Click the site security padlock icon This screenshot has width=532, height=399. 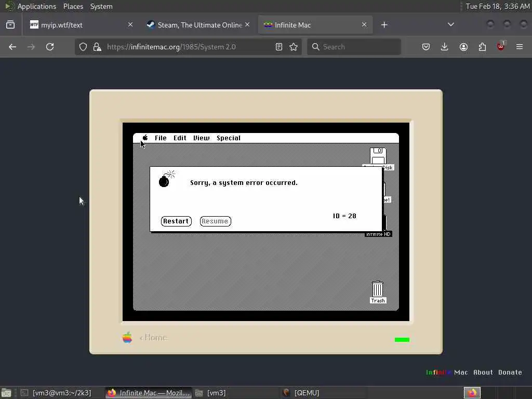tap(97, 47)
